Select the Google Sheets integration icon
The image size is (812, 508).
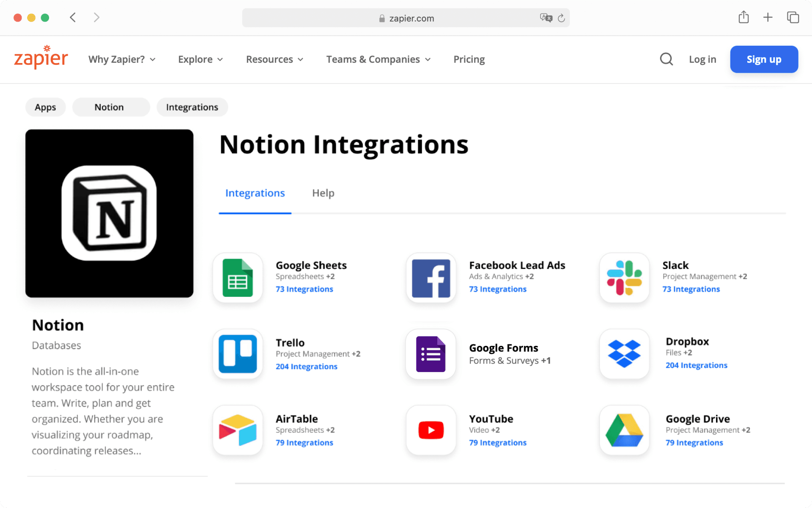238,278
